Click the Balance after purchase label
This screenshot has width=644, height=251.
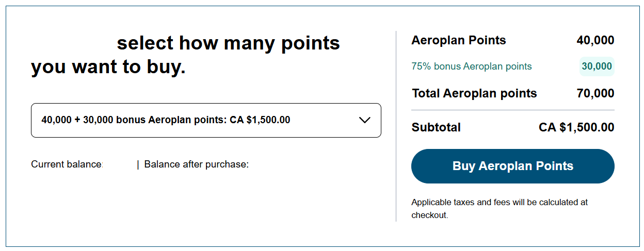(196, 164)
